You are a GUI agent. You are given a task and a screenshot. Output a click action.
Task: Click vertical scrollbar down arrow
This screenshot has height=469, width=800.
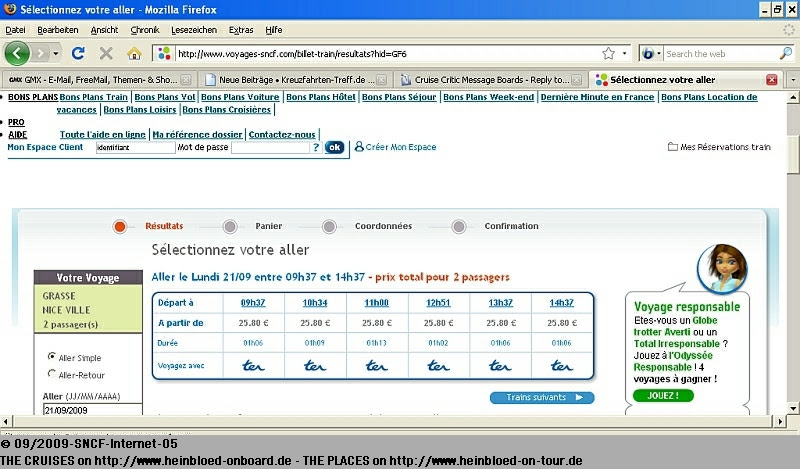click(793, 408)
